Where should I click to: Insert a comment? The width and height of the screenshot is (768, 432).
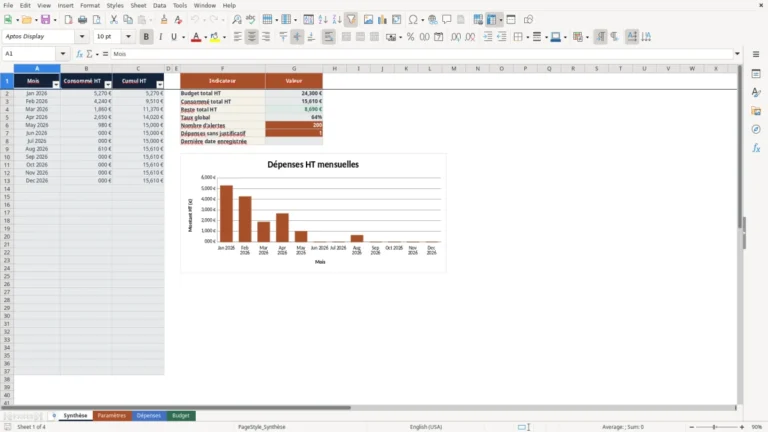point(447,20)
